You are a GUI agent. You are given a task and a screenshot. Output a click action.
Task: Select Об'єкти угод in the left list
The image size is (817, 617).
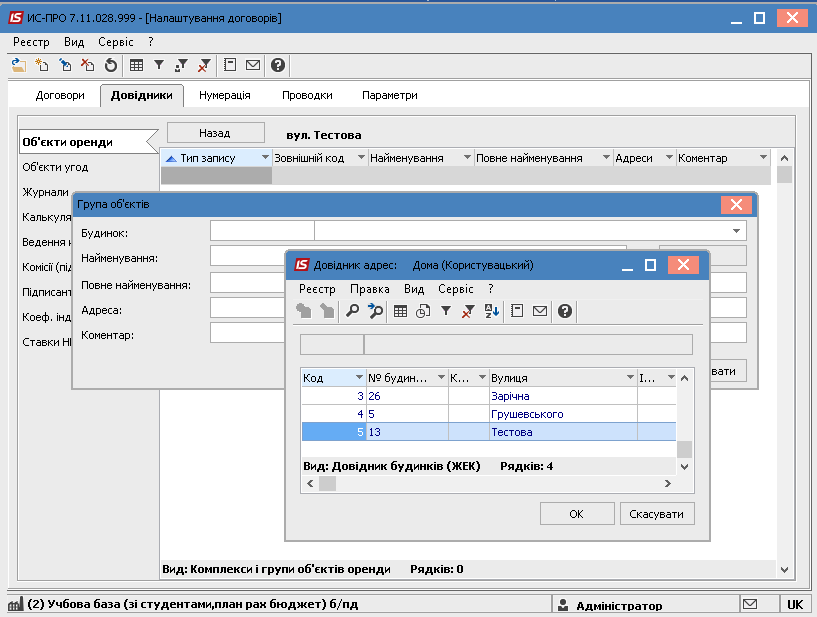coord(55,167)
